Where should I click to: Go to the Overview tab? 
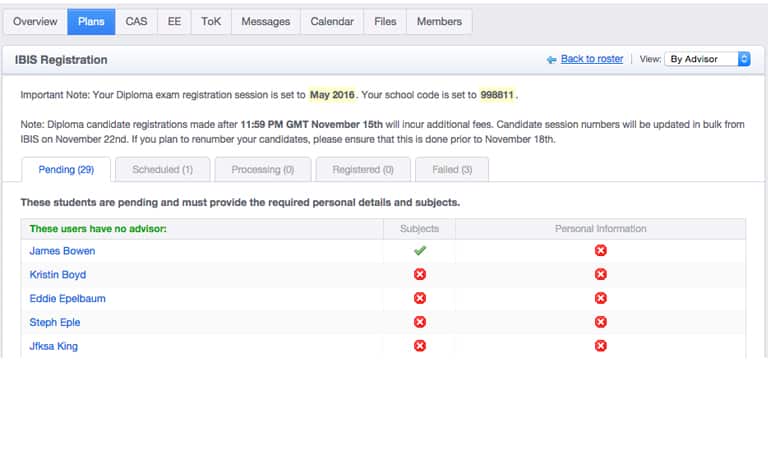35,22
